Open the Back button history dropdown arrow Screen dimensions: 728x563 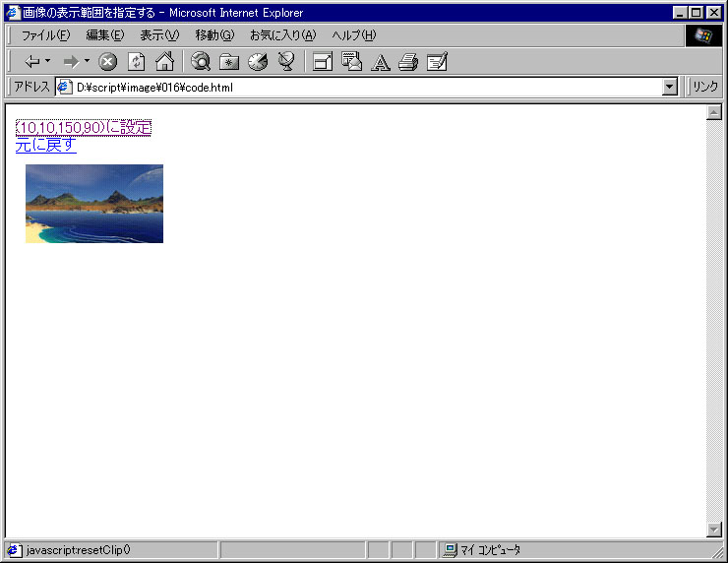[x=48, y=61]
